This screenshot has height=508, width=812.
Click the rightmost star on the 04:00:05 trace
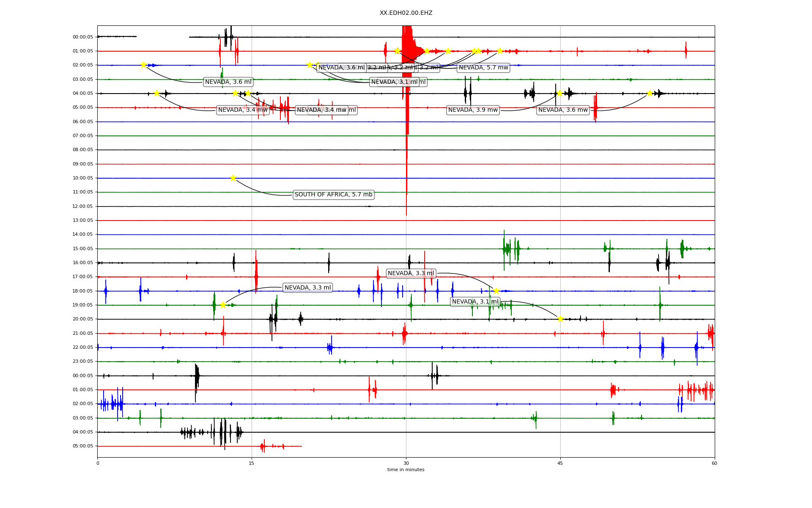pos(650,93)
